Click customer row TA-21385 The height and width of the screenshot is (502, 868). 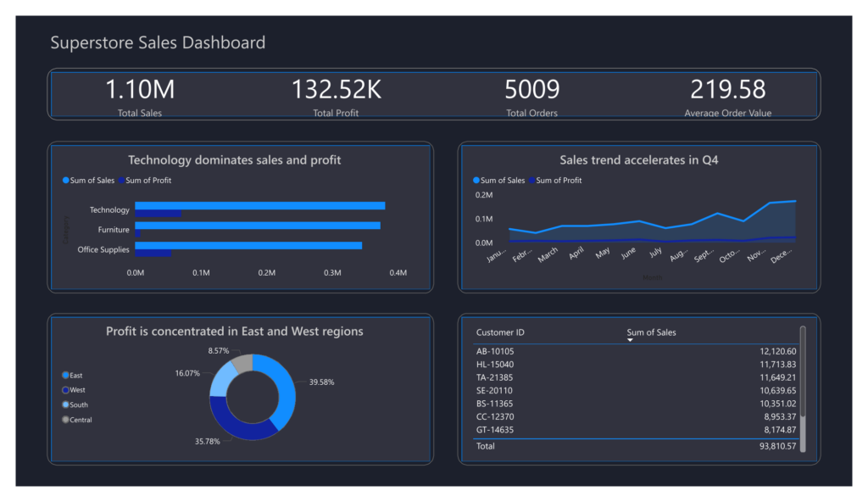pyautogui.click(x=636, y=377)
